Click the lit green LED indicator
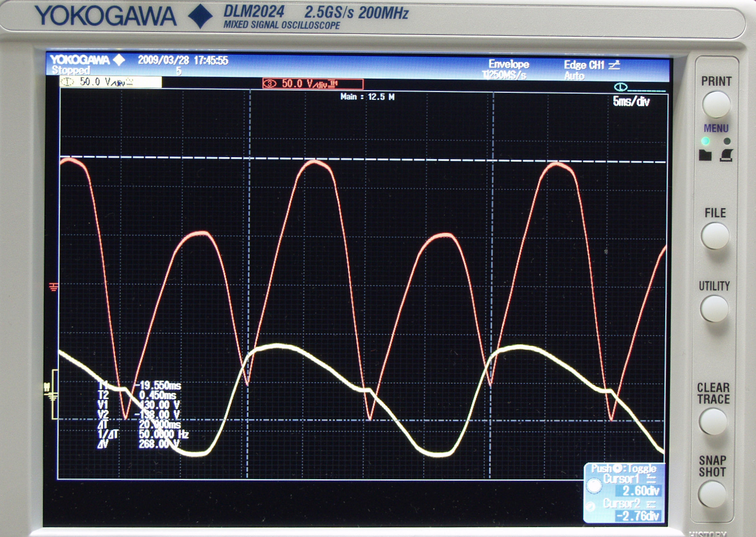The width and height of the screenshot is (756, 537). point(705,141)
